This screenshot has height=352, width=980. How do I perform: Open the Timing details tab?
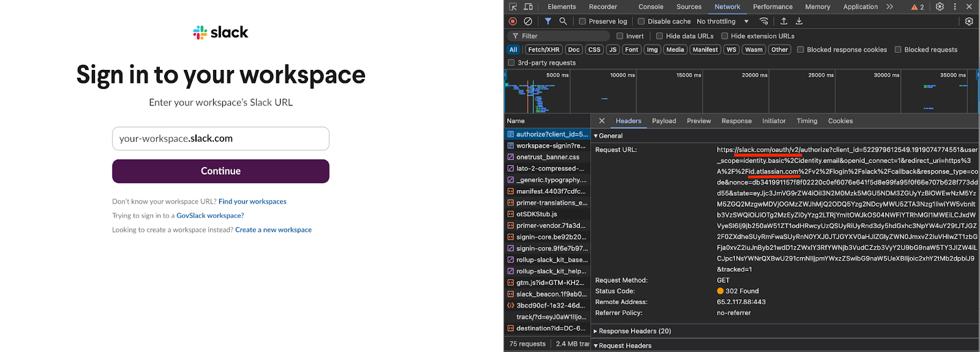[x=807, y=121]
